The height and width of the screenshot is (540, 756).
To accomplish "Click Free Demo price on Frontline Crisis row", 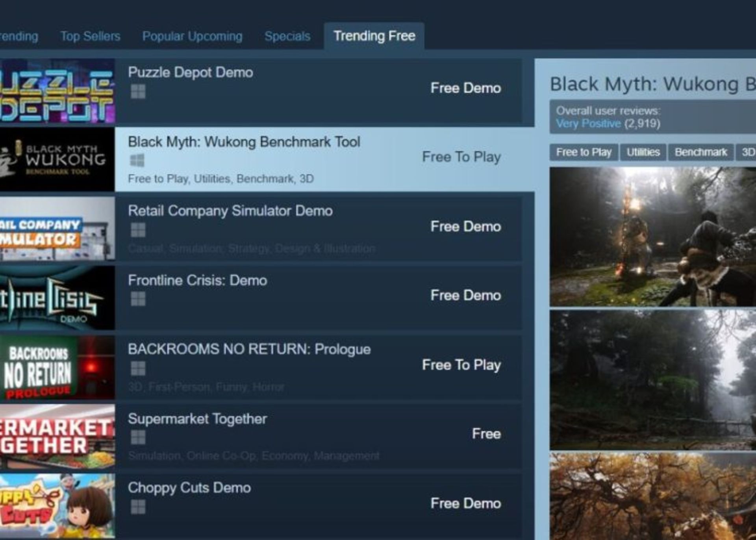I will [x=466, y=296].
